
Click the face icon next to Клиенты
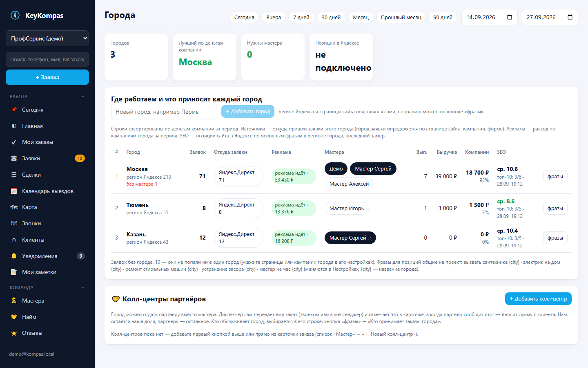tap(14, 240)
